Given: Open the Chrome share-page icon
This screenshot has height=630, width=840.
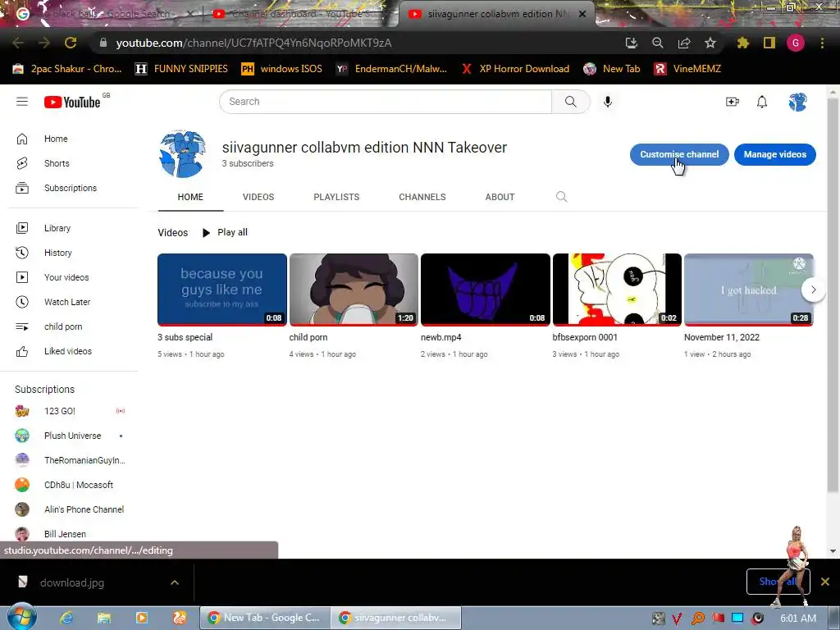Looking at the screenshot, I should click(x=684, y=43).
